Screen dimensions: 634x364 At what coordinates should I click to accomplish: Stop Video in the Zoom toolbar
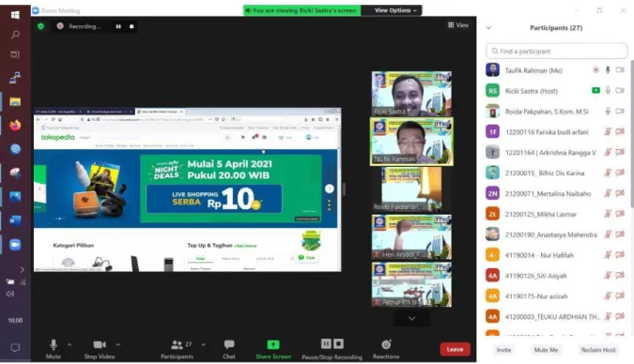(100, 349)
